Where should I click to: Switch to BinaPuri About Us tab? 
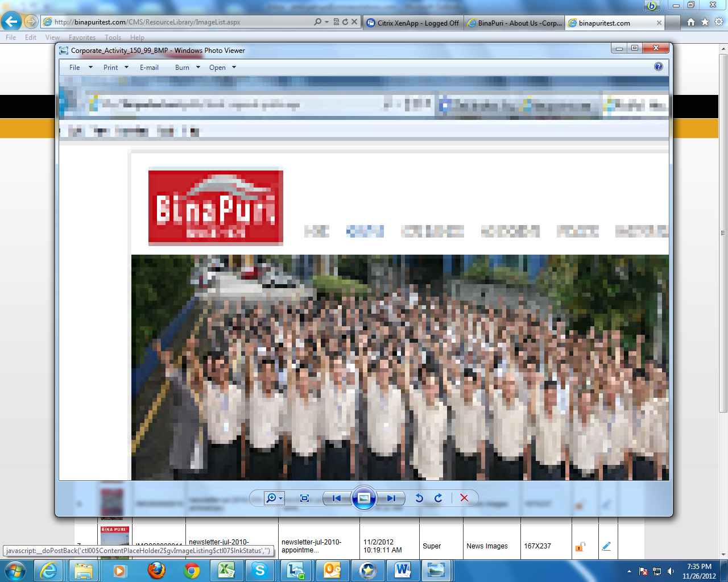pos(515,23)
